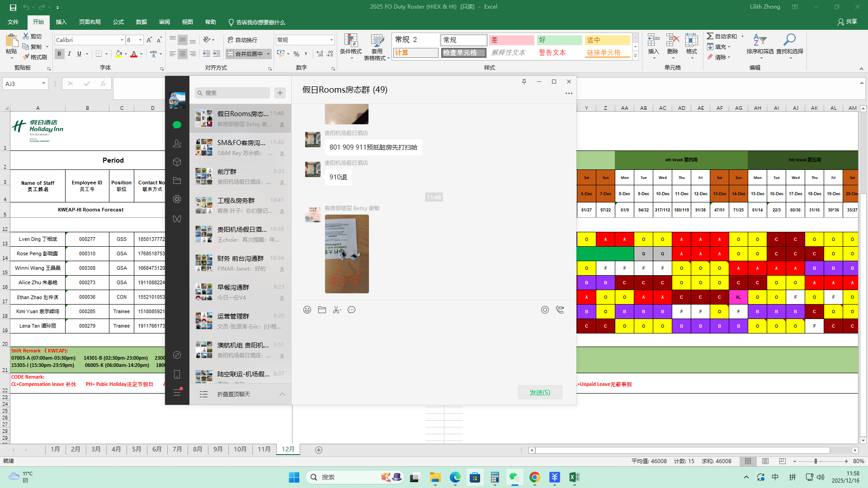Image resolution: width=868 pixels, height=488 pixels.
Task: Open the number format 常规 dropdown
Action: (331, 40)
